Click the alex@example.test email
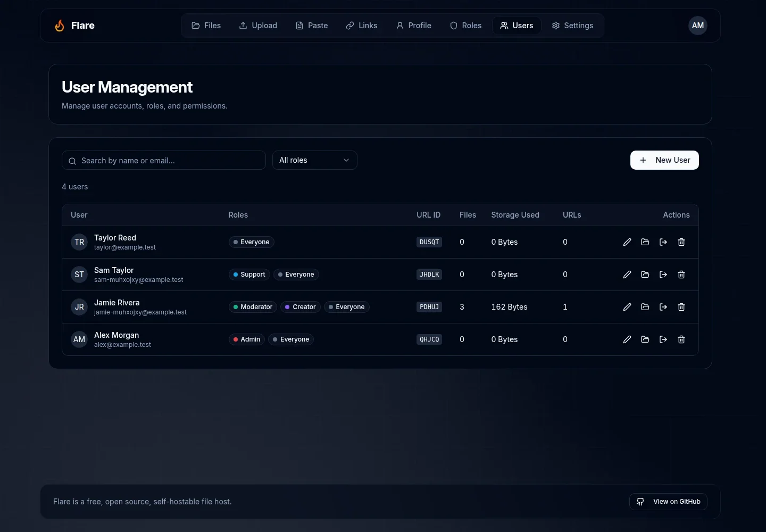Viewport: 766px width, 532px height. pyautogui.click(x=122, y=345)
